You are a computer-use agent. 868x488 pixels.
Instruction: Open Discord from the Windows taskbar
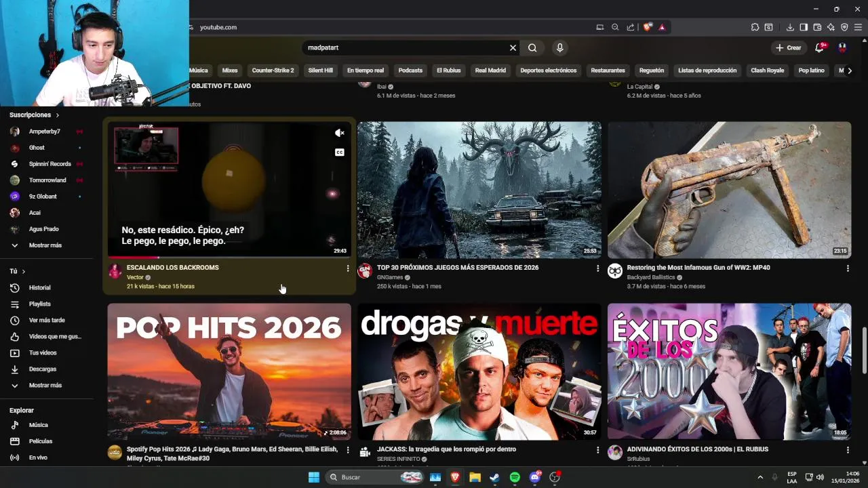tap(535, 477)
